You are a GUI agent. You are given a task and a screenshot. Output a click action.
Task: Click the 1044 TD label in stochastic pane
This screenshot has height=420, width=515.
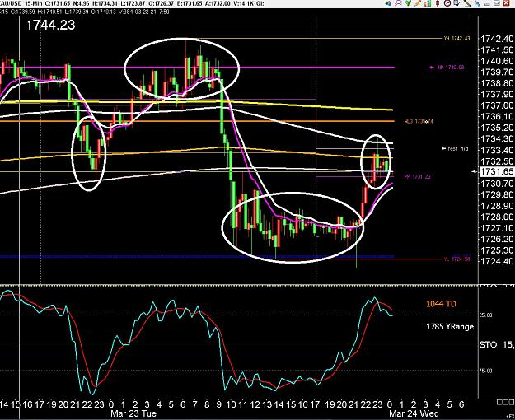coord(441,304)
